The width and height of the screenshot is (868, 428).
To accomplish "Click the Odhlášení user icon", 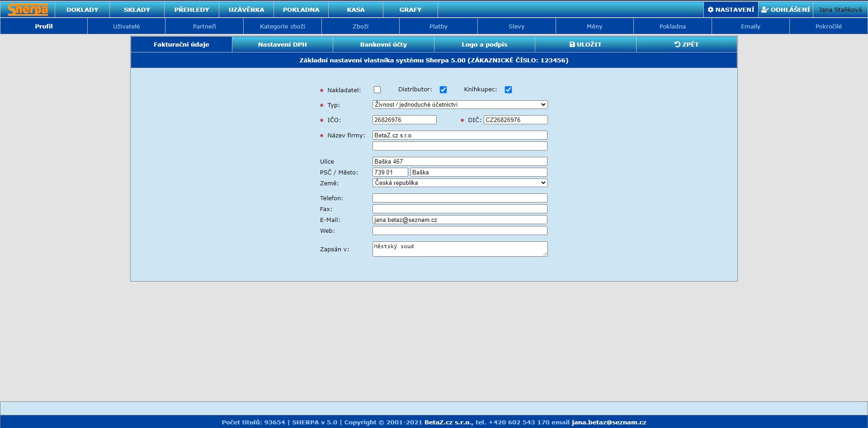I will pyautogui.click(x=765, y=9).
